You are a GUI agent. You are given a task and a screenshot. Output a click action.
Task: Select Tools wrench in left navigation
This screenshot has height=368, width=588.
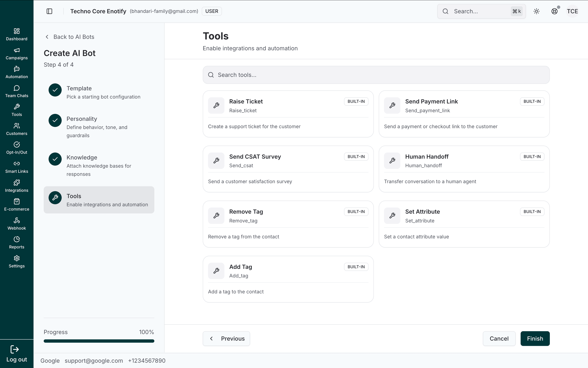17,107
